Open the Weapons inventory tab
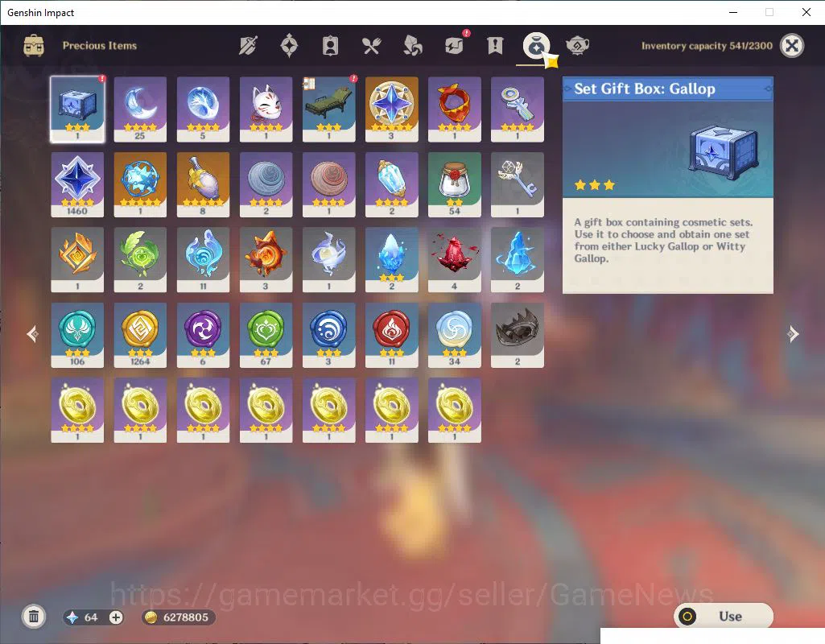Image resolution: width=825 pixels, height=644 pixels. [x=248, y=46]
